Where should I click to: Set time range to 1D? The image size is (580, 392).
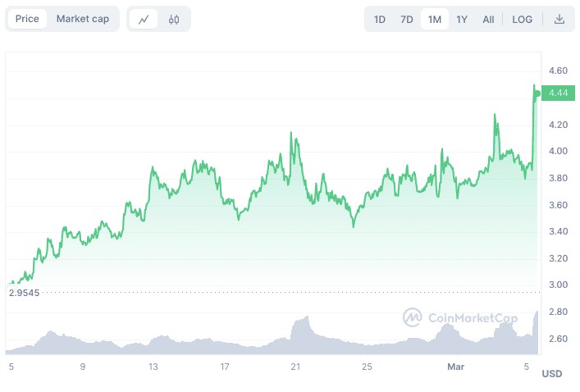380,19
